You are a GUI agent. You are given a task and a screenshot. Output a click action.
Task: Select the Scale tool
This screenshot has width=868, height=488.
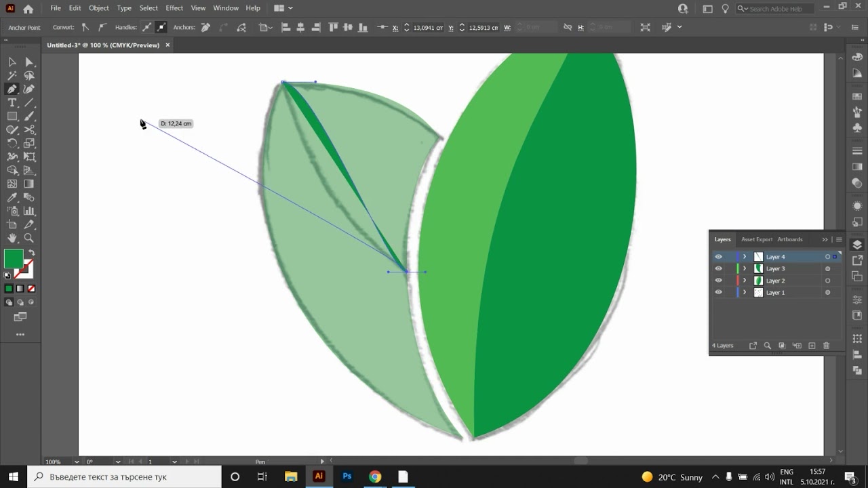point(29,143)
